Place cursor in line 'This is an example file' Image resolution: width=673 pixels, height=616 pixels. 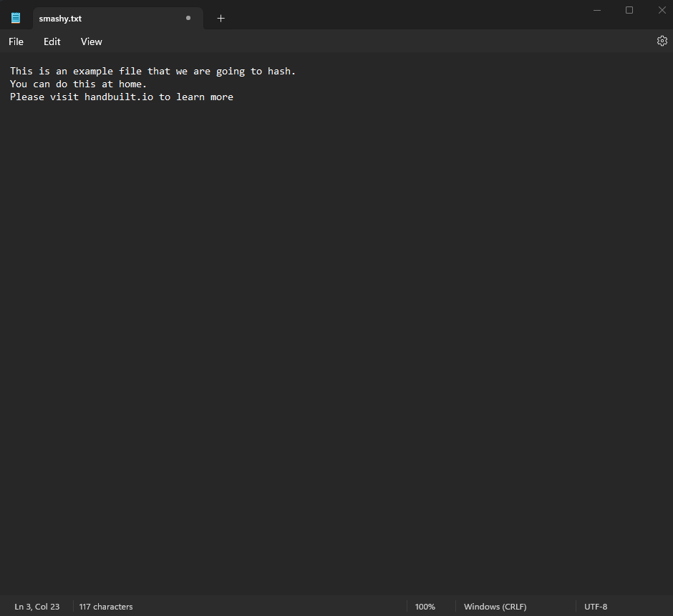coord(152,72)
